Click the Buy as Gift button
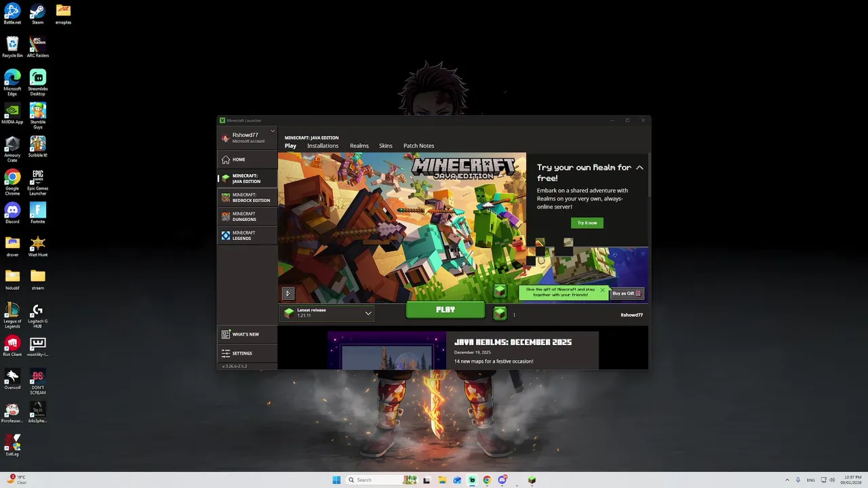Viewport: 868px width, 488px height. [627, 293]
